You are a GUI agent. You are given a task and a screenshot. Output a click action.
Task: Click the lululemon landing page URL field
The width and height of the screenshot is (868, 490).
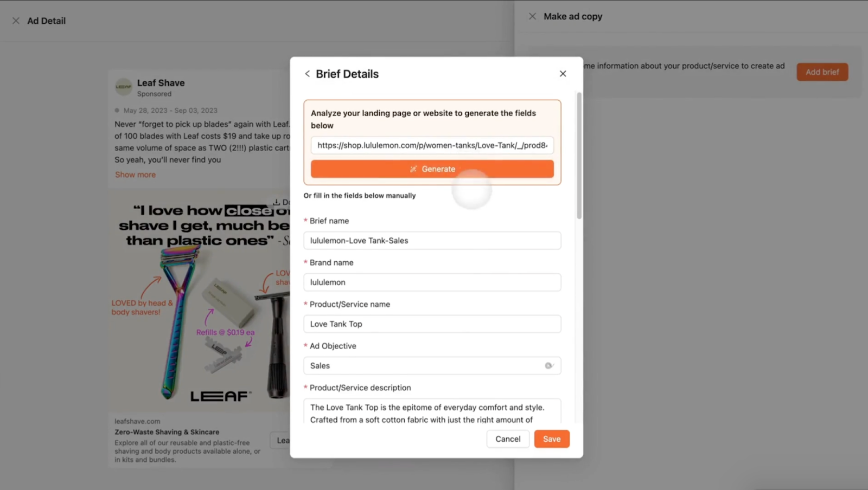(x=432, y=145)
